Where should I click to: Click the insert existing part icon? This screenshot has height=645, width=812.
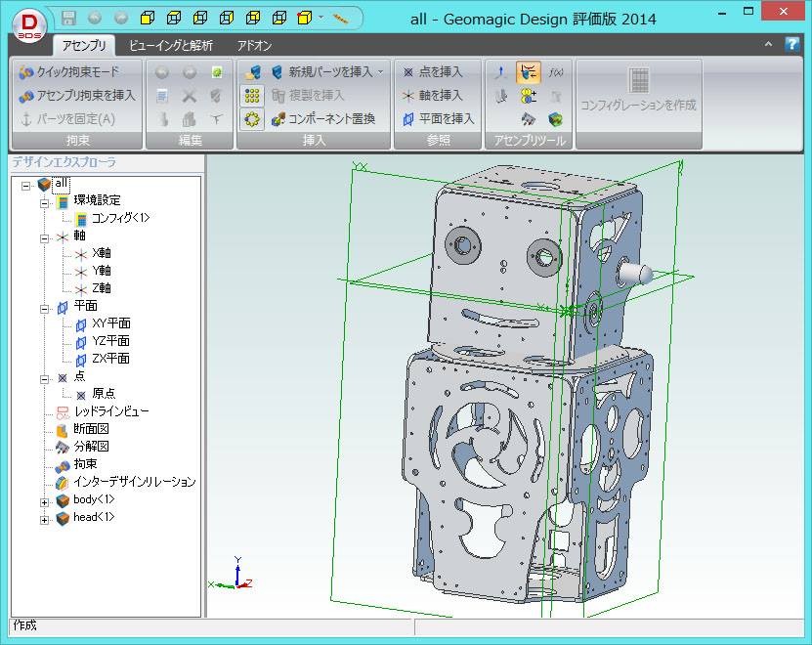[x=253, y=72]
